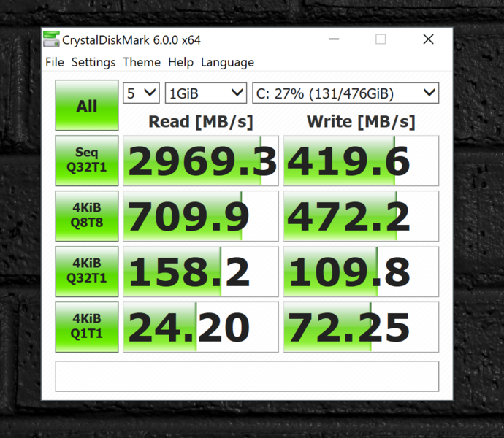The image size is (504, 438).
Task: Minimize the CrystalDiskMark window
Action: click(x=334, y=39)
